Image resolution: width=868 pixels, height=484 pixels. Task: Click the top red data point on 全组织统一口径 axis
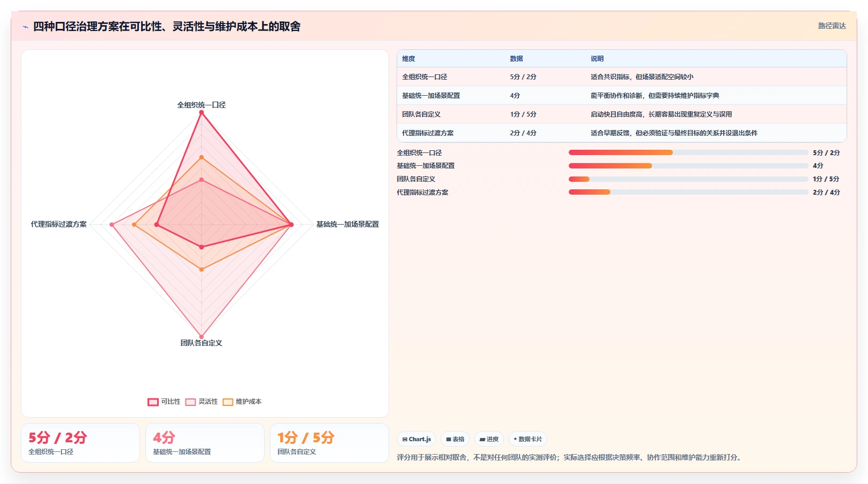201,112
